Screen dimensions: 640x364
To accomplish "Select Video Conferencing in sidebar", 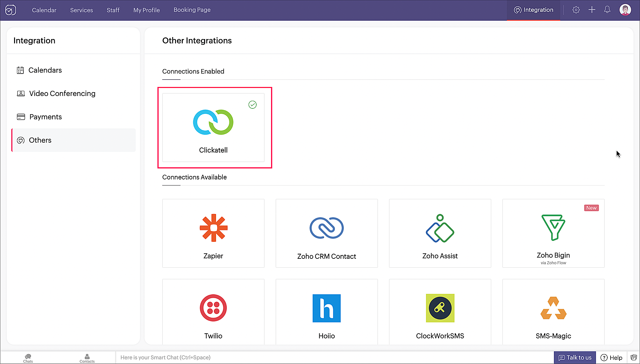I will pyautogui.click(x=73, y=93).
